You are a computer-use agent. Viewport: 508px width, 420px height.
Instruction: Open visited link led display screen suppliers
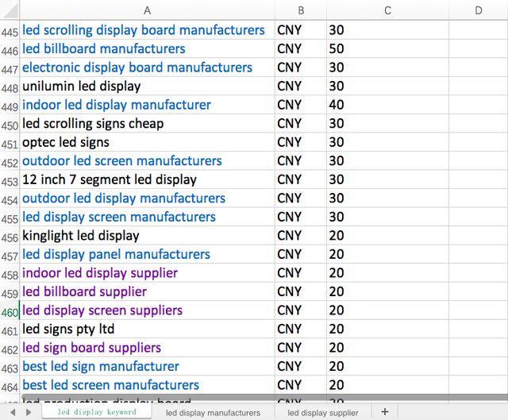(x=102, y=310)
